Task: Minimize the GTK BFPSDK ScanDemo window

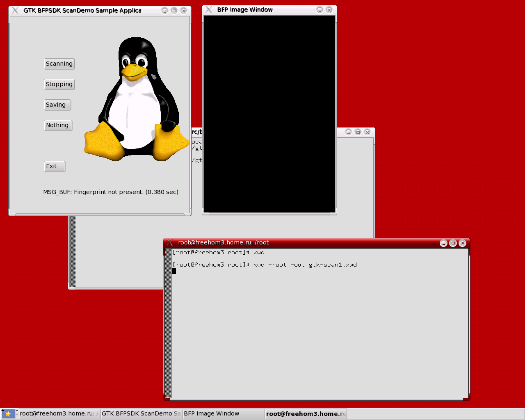Action: point(164,11)
